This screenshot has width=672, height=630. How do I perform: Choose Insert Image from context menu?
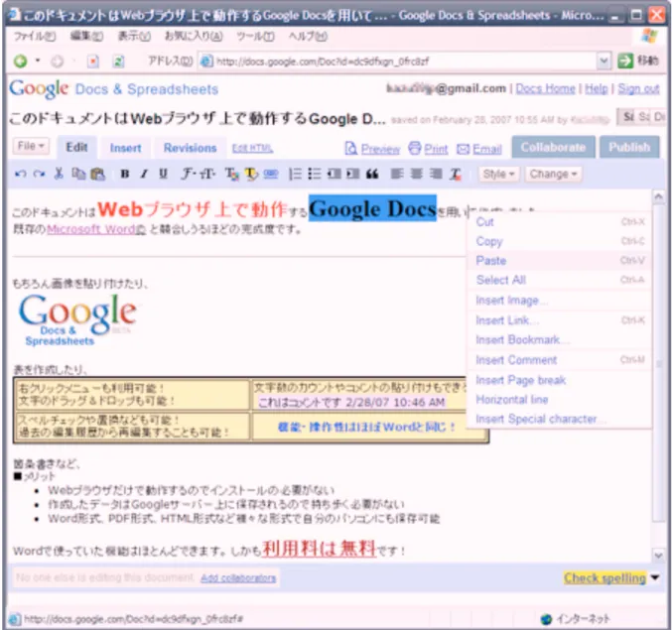point(559,301)
